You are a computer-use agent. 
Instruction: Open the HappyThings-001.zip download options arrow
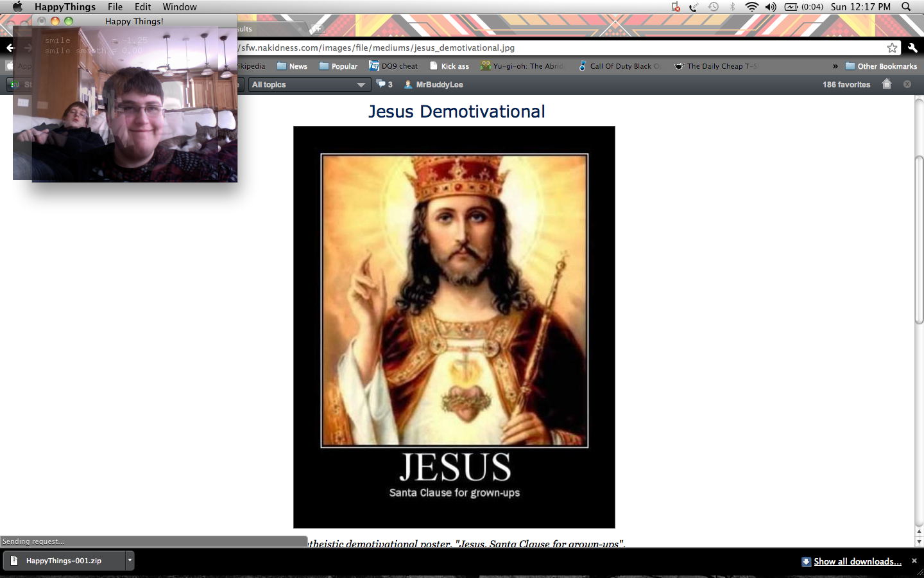[130, 560]
